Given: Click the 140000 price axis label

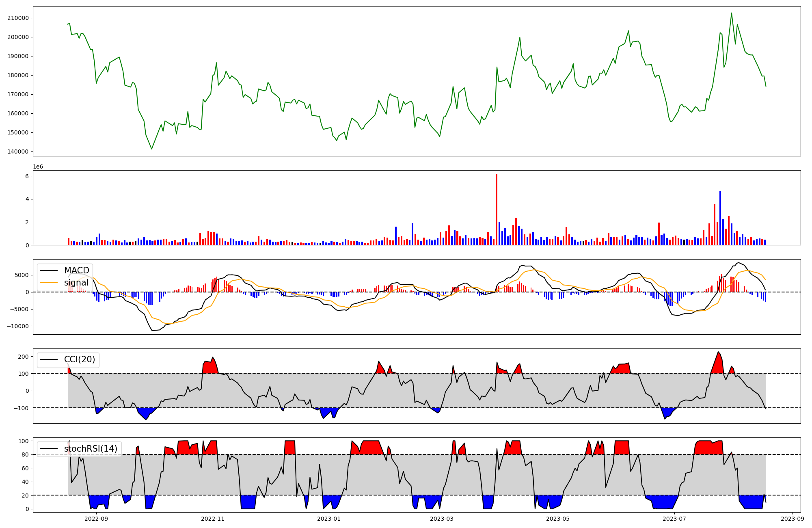Looking at the screenshot, I should (18, 151).
